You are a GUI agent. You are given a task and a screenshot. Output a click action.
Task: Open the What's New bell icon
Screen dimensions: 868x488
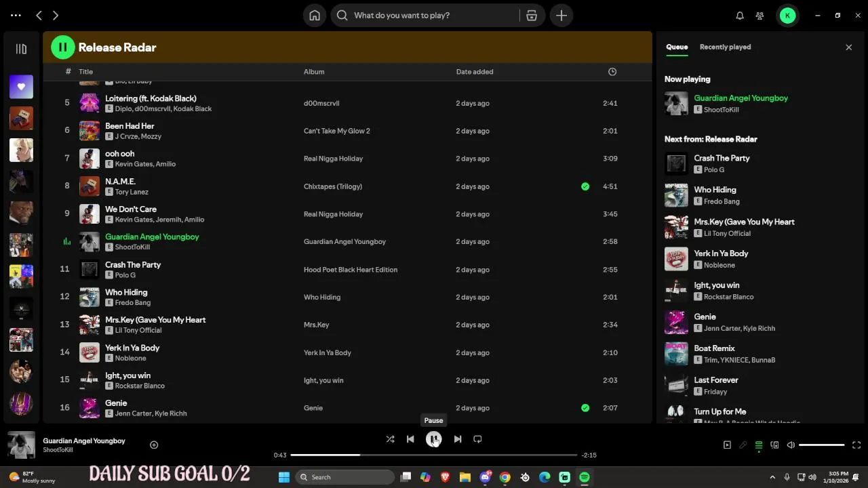point(740,16)
